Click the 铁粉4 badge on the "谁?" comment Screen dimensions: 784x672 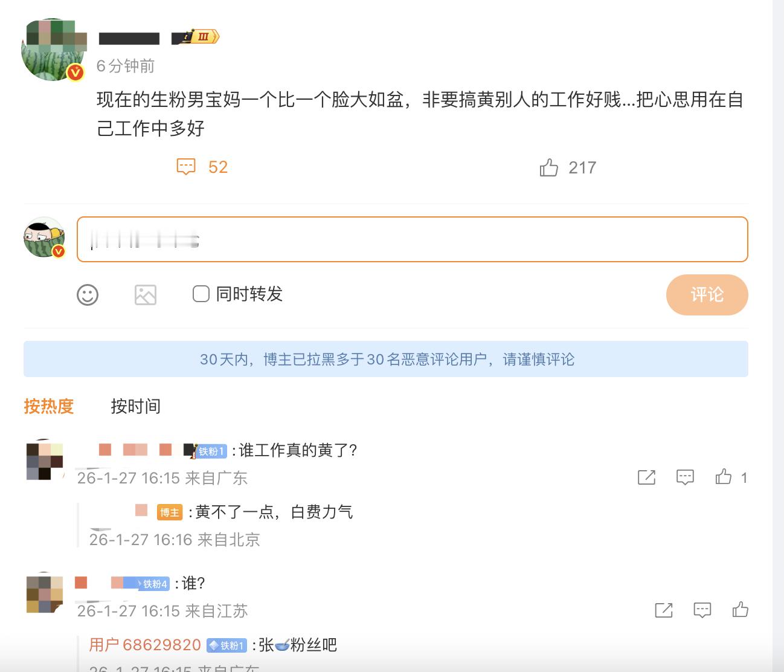pyautogui.click(x=152, y=584)
